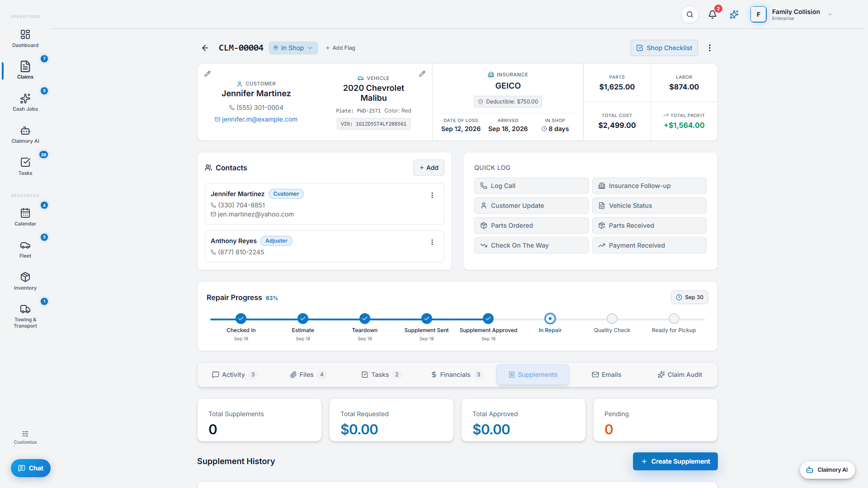Open the Tasks sidebar item
This screenshot has width=868, height=488.
point(25,166)
